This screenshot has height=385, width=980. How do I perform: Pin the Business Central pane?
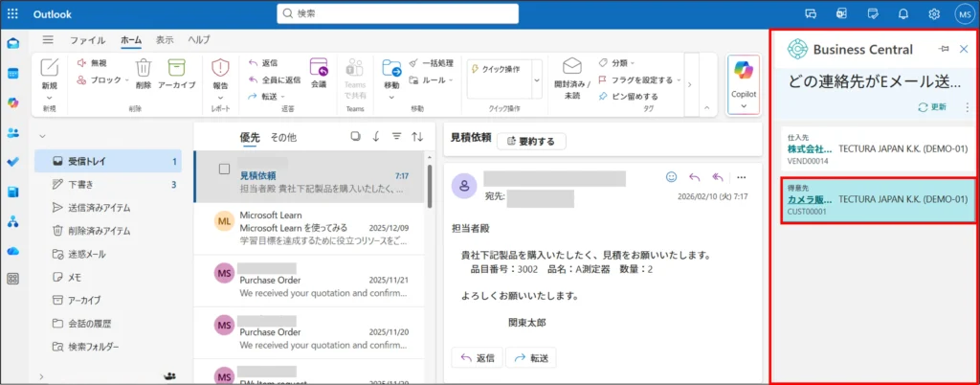point(944,49)
